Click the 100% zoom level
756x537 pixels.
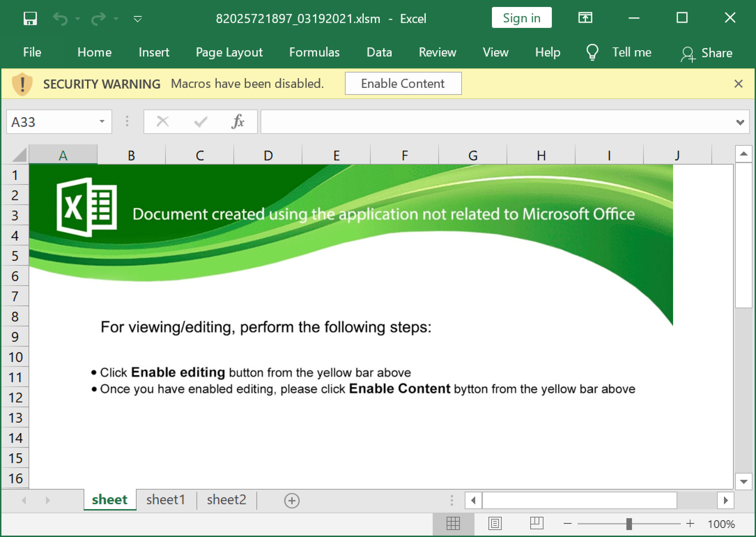coord(721,524)
